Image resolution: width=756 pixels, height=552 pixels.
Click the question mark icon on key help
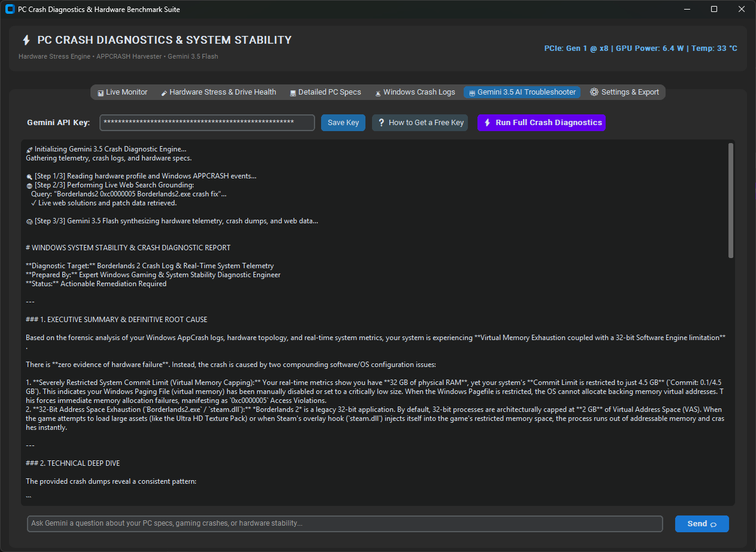[x=381, y=123]
